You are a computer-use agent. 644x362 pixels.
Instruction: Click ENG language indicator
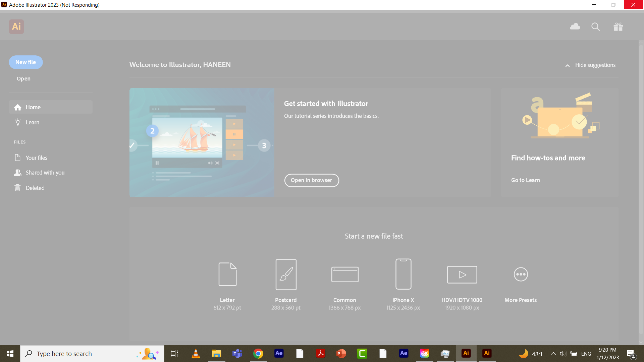[586, 354]
